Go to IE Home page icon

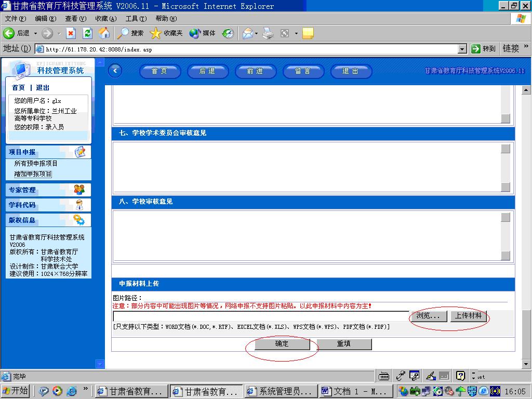click(x=104, y=33)
